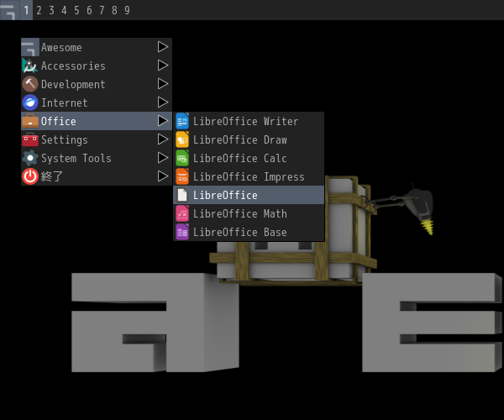
Task: Expand the Settings submenu arrow
Action: coord(163,139)
